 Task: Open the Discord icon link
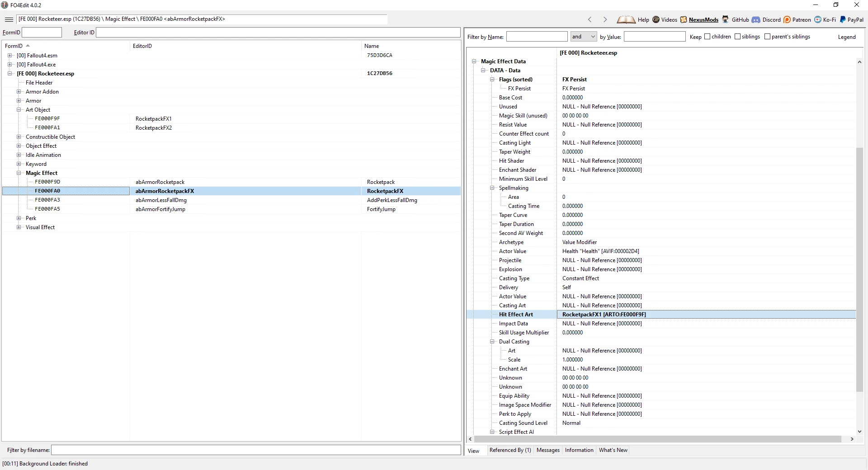[x=756, y=19]
